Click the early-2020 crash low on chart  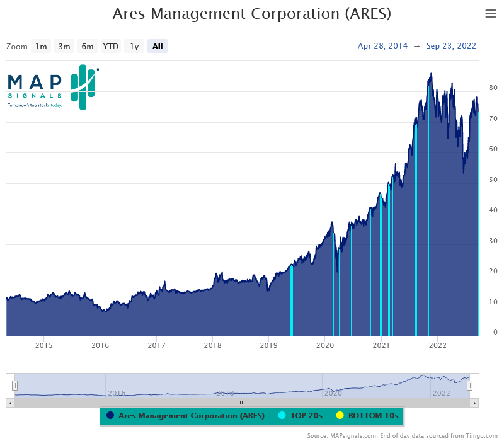[x=338, y=272]
